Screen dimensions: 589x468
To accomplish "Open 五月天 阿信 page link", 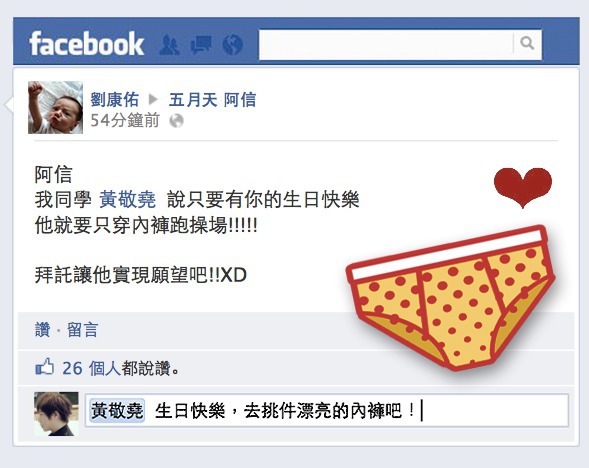I will point(212,100).
